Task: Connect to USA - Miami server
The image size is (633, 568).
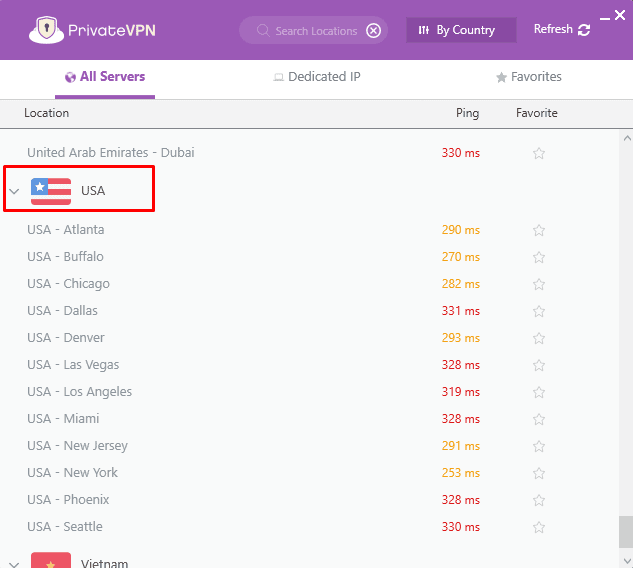Action: coord(63,419)
